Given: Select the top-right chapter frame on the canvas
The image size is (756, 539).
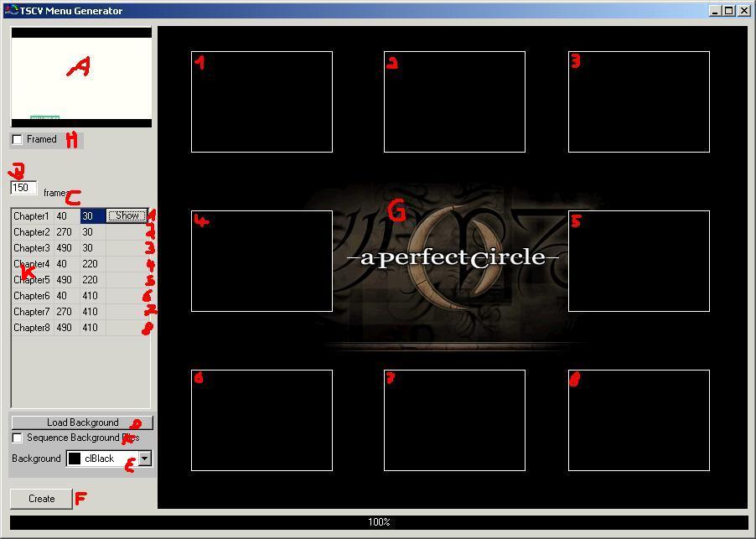Looking at the screenshot, I should (639, 101).
